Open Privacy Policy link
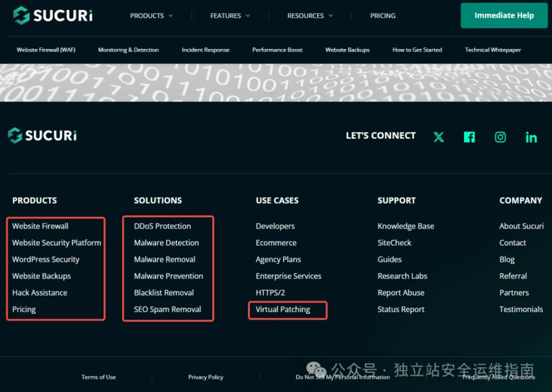552x392 pixels. tap(205, 377)
